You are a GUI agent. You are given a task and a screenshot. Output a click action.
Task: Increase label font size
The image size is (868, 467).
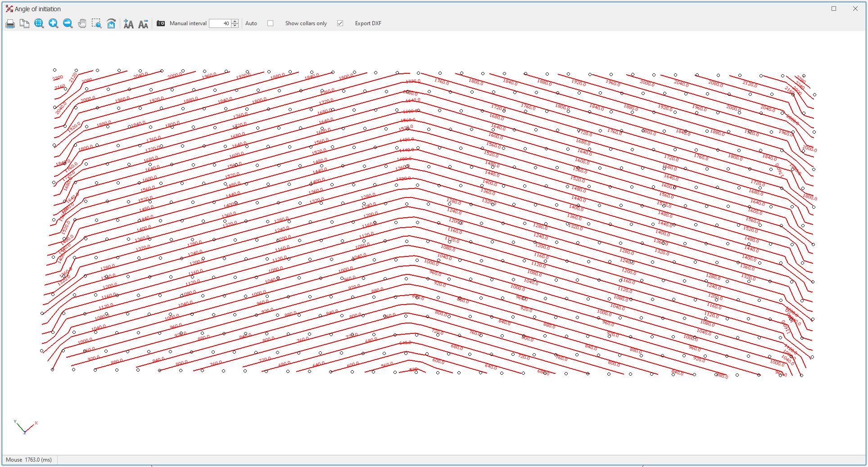(x=128, y=23)
